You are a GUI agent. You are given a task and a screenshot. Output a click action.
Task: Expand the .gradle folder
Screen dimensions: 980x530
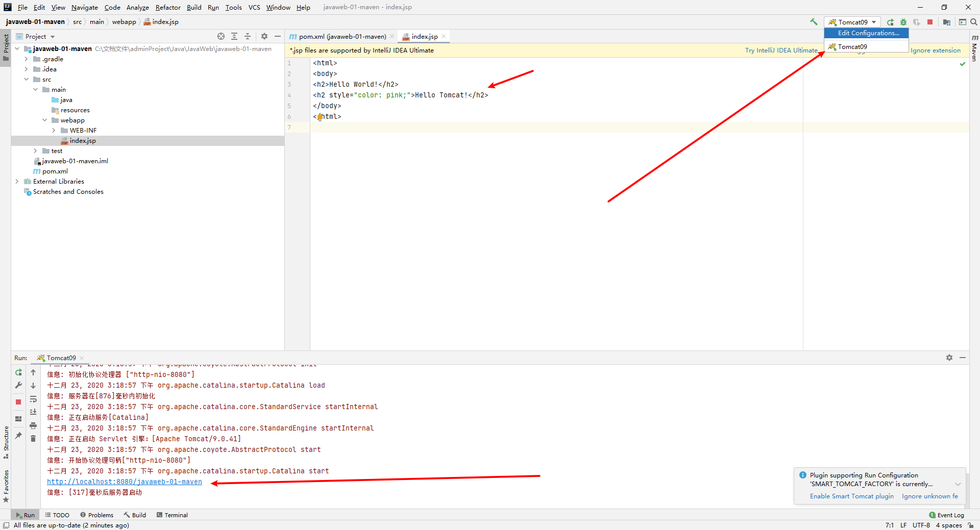point(26,59)
